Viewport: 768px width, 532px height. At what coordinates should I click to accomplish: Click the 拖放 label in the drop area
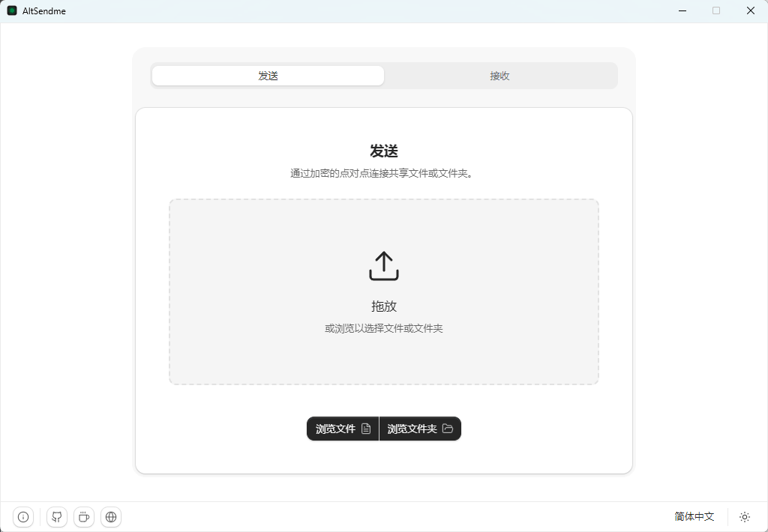384,306
